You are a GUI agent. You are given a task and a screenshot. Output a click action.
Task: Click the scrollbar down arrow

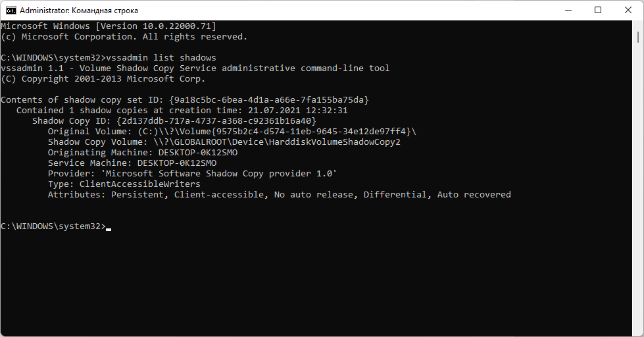tap(638, 331)
